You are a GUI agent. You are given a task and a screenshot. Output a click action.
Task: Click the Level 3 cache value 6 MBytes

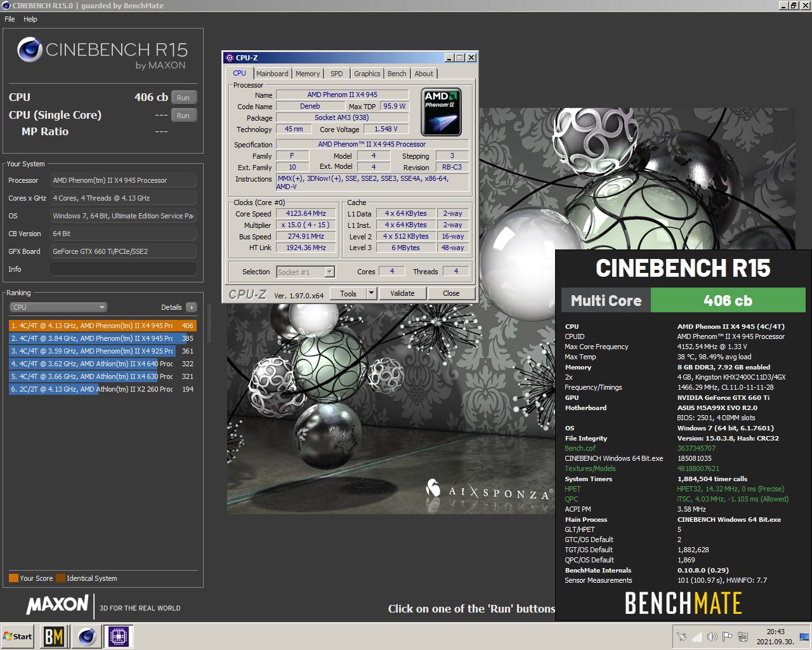(405, 248)
